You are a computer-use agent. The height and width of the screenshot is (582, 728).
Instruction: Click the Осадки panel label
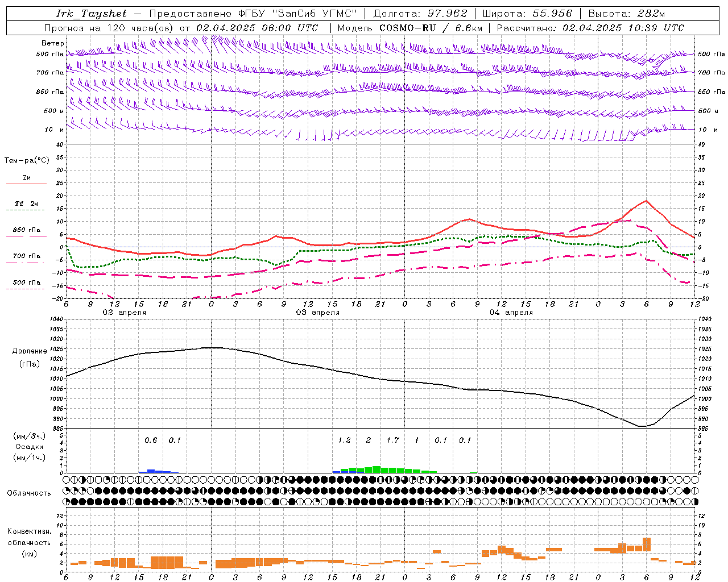click(28, 447)
